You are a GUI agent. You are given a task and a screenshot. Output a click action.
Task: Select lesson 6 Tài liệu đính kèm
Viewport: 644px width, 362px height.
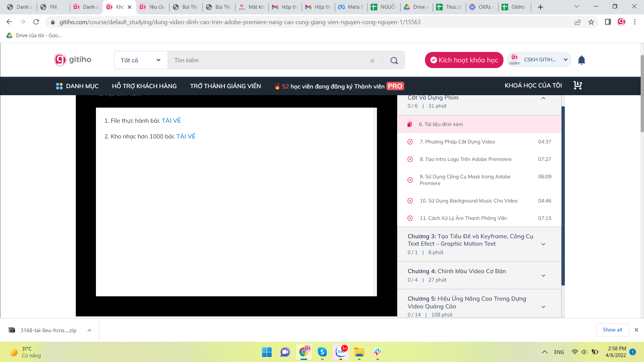(479, 124)
